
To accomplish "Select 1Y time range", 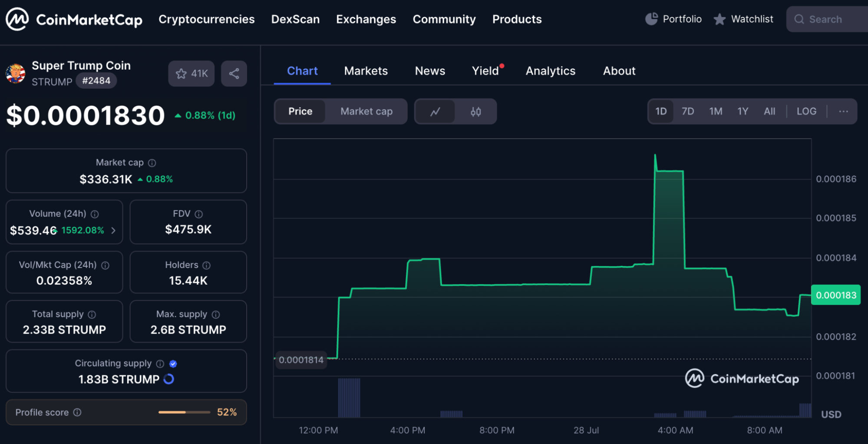I will coord(743,112).
